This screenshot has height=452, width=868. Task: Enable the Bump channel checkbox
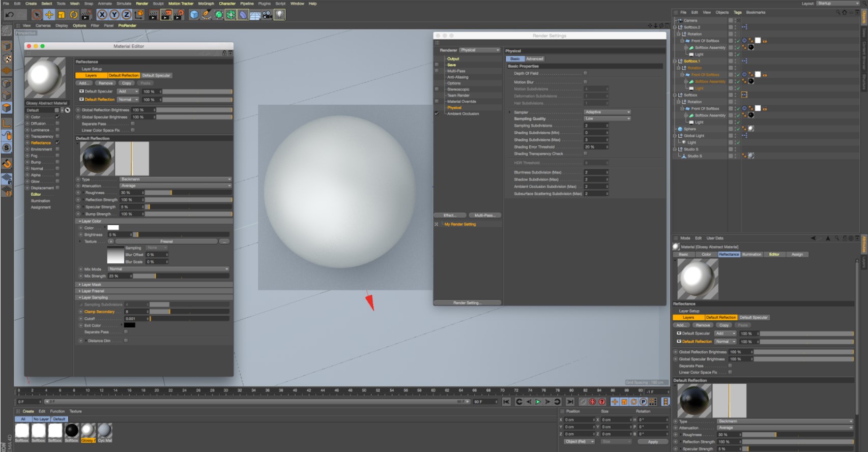57,162
